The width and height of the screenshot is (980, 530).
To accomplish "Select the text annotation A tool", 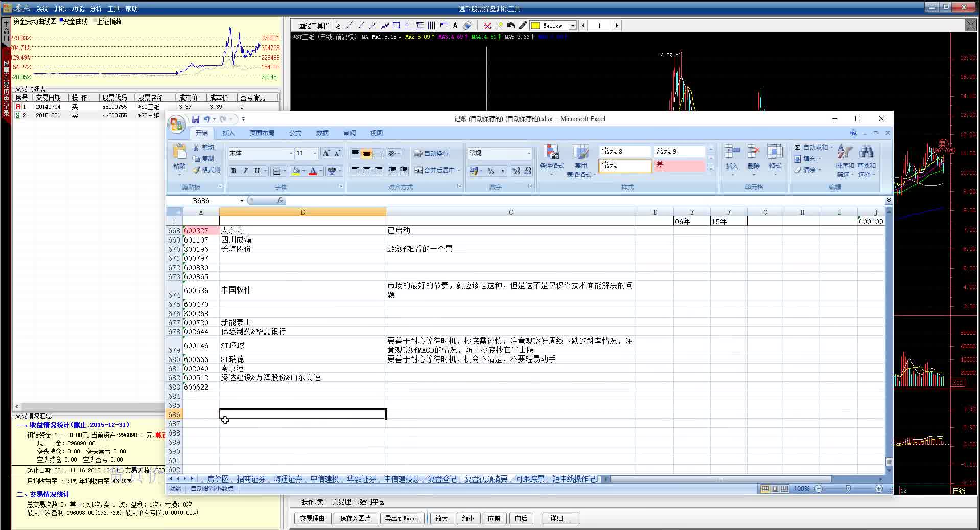I will point(455,25).
